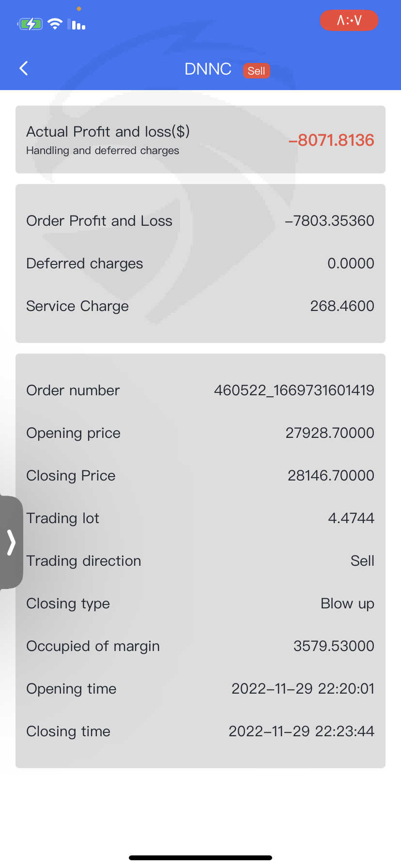This screenshot has width=401, height=868.
Task: Expand the side drawer handle
Action: pos(11,542)
